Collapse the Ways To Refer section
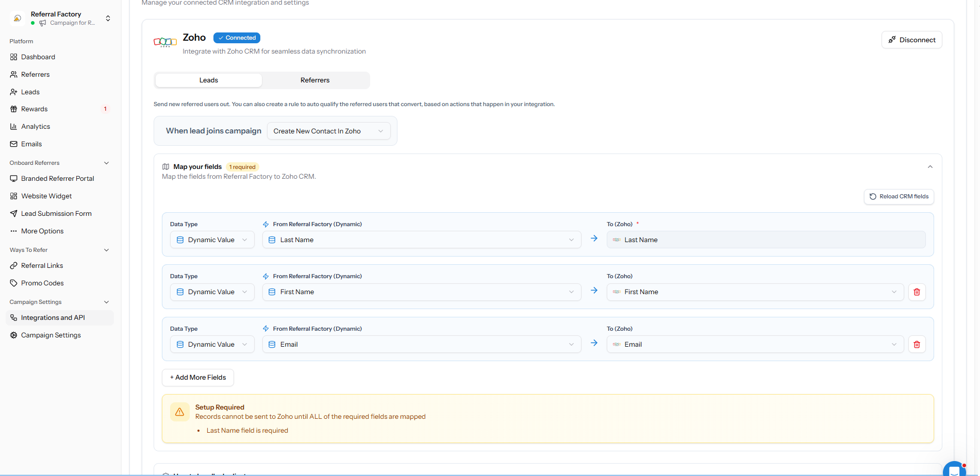 click(x=107, y=250)
